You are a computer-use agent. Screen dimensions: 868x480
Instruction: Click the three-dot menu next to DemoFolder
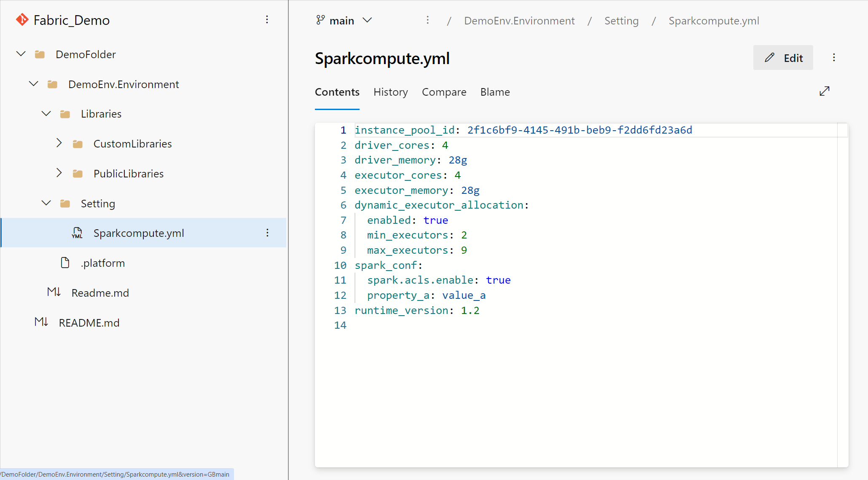coord(267,54)
